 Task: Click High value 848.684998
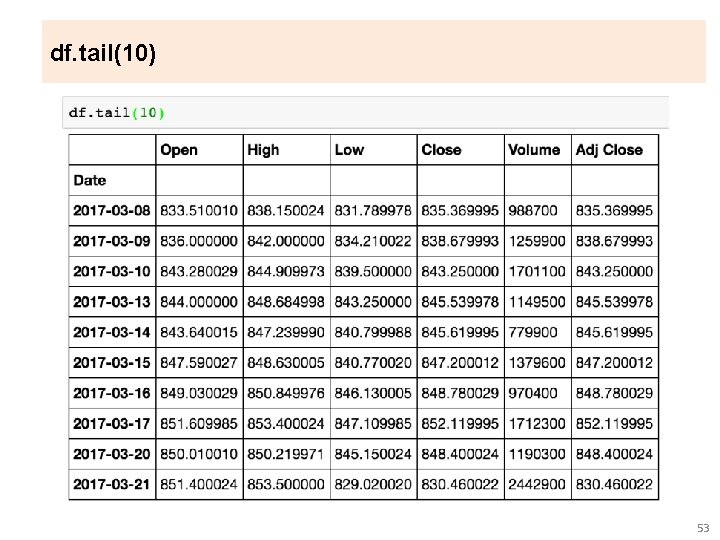pyautogui.click(x=286, y=302)
